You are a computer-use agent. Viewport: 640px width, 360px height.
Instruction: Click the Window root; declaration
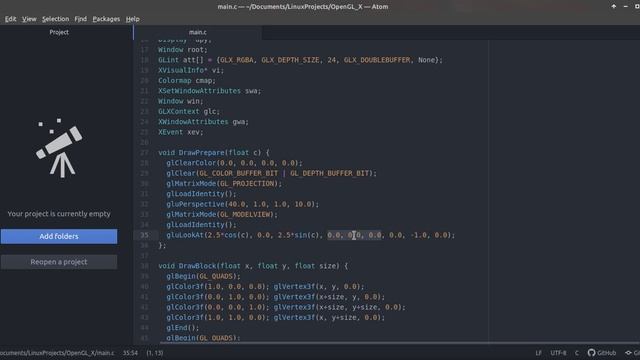(183, 50)
